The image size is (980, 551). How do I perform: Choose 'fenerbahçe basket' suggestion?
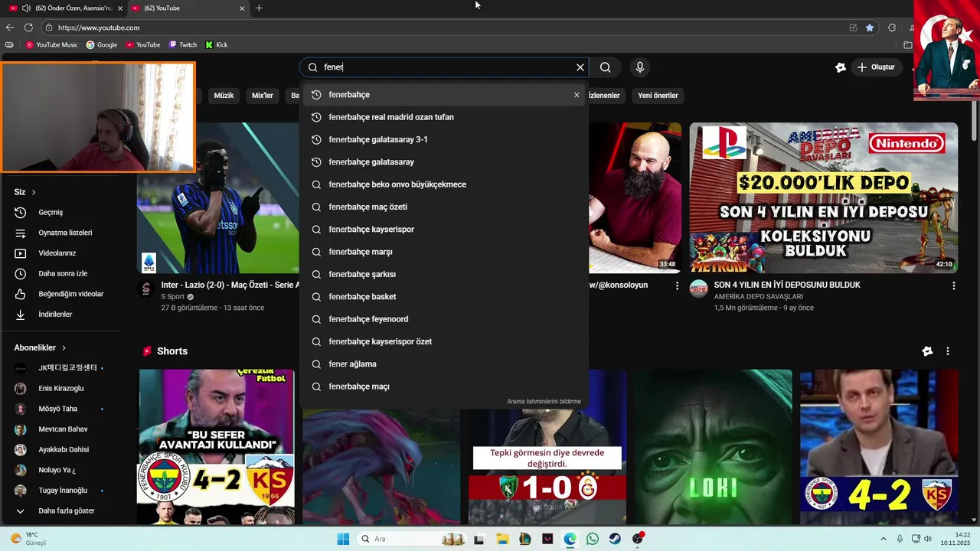click(x=444, y=297)
